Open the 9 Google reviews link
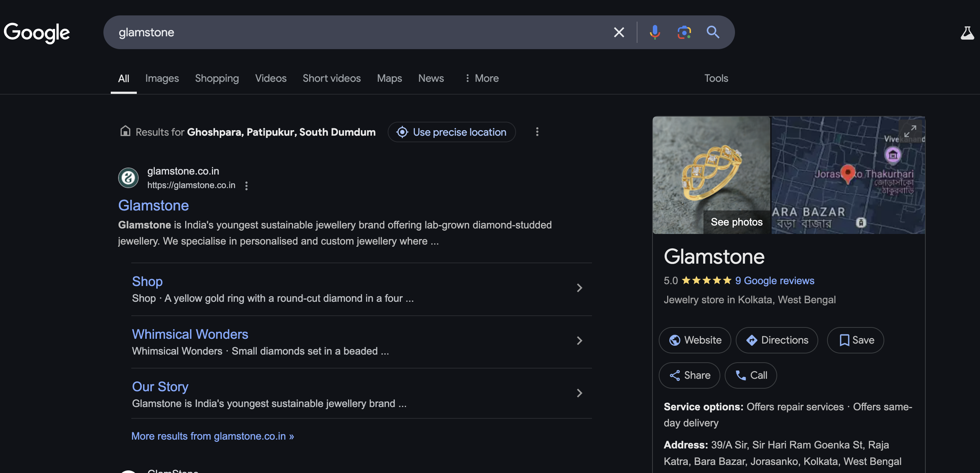The image size is (980, 473). click(774, 280)
